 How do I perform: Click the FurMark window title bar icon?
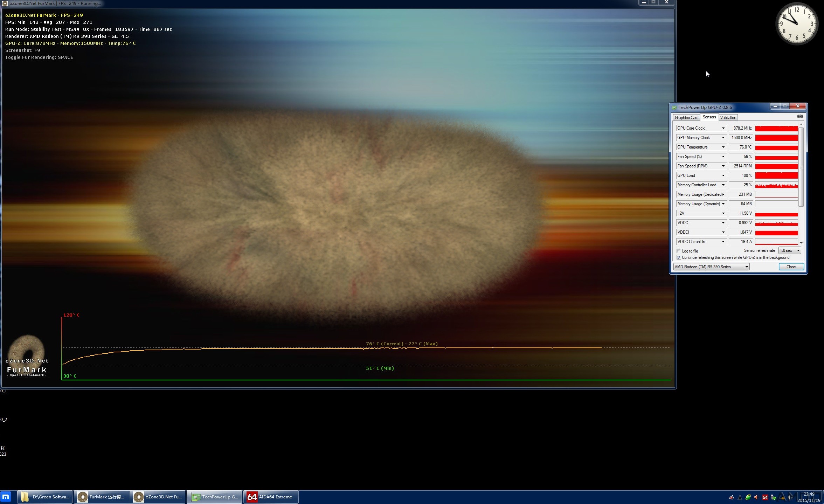pos(5,3)
